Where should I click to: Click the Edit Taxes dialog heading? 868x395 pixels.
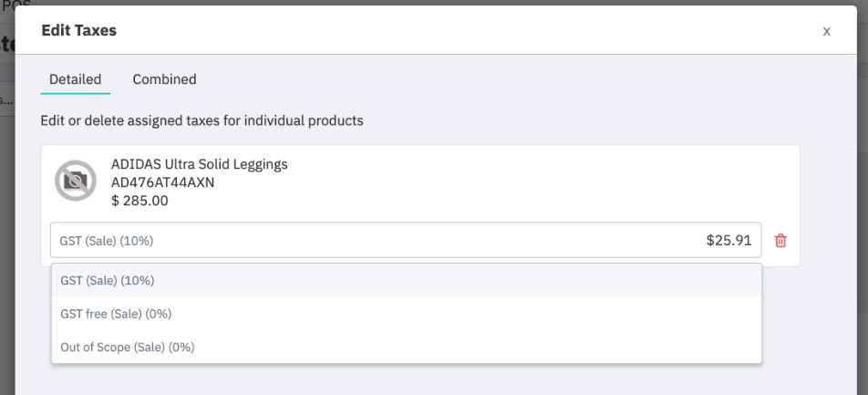[79, 30]
